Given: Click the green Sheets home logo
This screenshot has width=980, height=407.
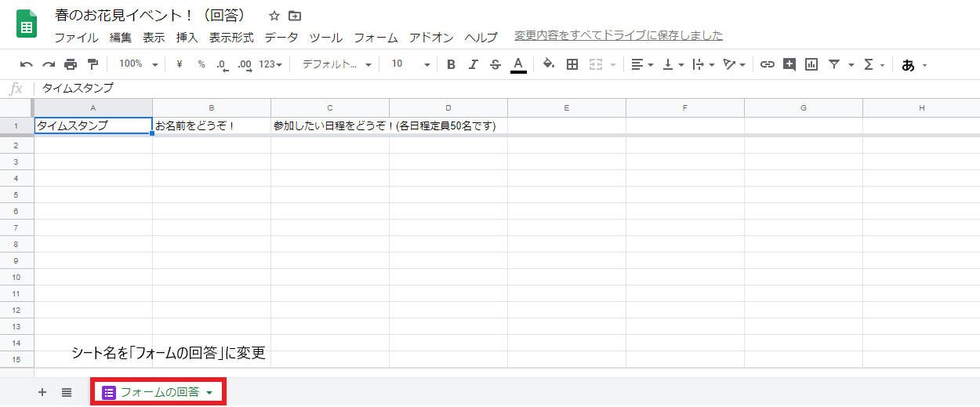Looking at the screenshot, I should [x=27, y=24].
